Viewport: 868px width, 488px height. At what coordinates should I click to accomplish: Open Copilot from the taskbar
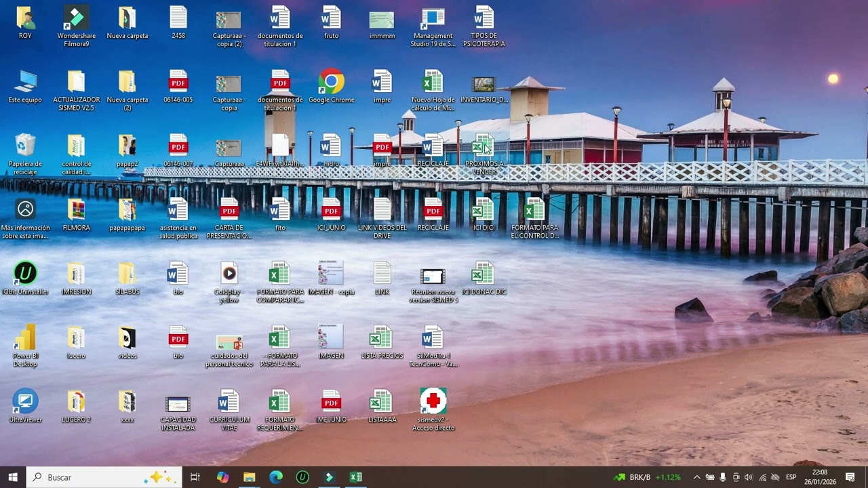[222, 477]
